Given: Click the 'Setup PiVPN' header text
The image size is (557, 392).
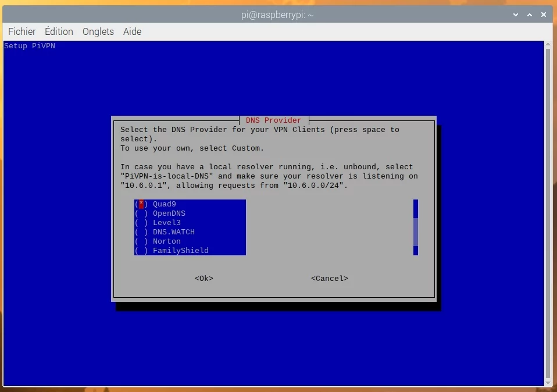Looking at the screenshot, I should click(x=30, y=46).
